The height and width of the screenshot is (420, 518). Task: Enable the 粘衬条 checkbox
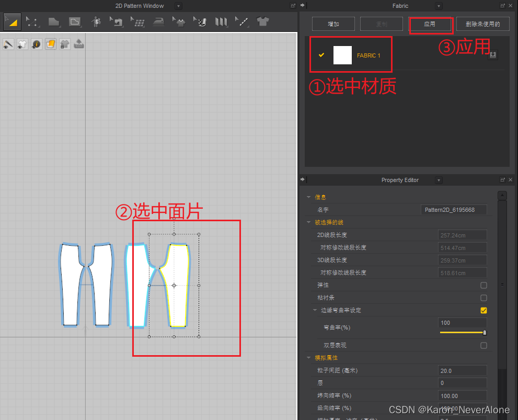pos(484,298)
